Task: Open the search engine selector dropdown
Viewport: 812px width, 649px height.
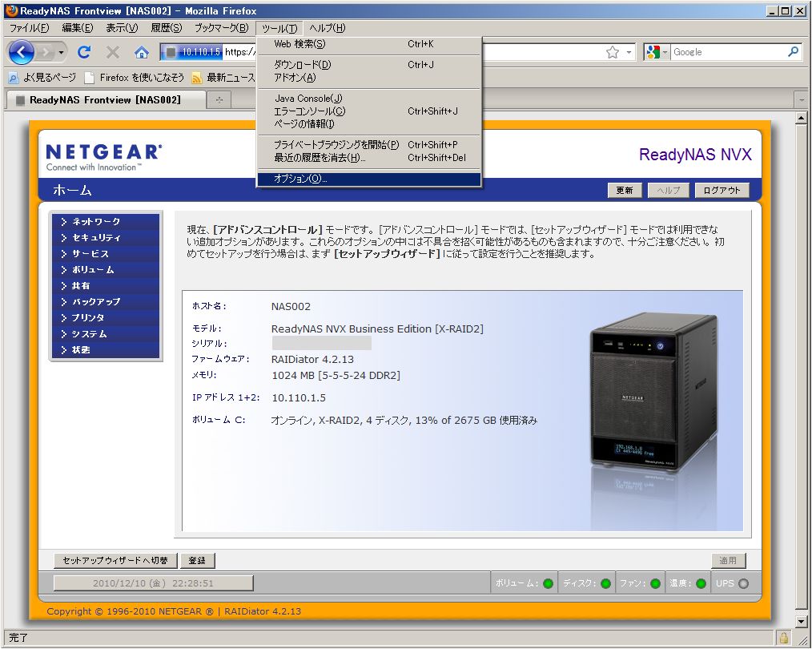Action: coord(657,52)
